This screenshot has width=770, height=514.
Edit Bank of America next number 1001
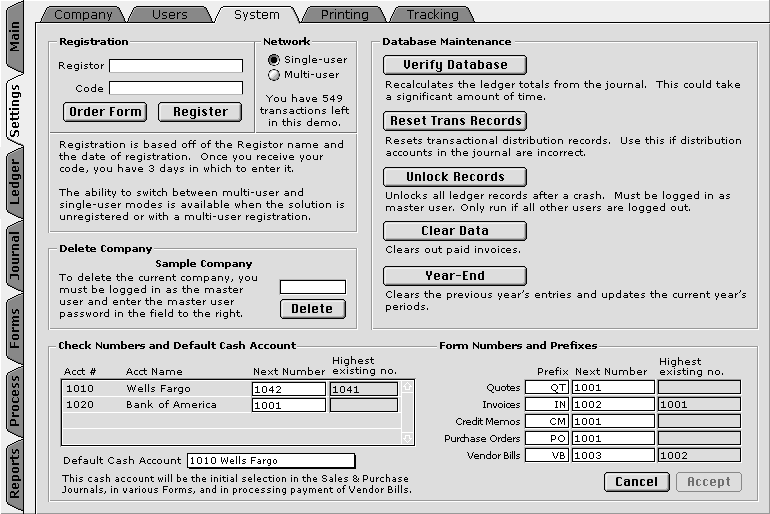pyautogui.click(x=289, y=406)
